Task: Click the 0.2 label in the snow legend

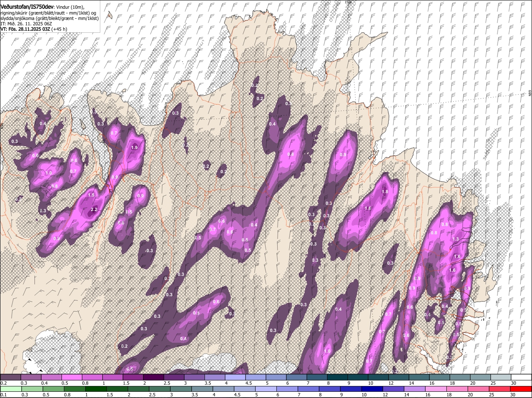Action: [x=3, y=383]
